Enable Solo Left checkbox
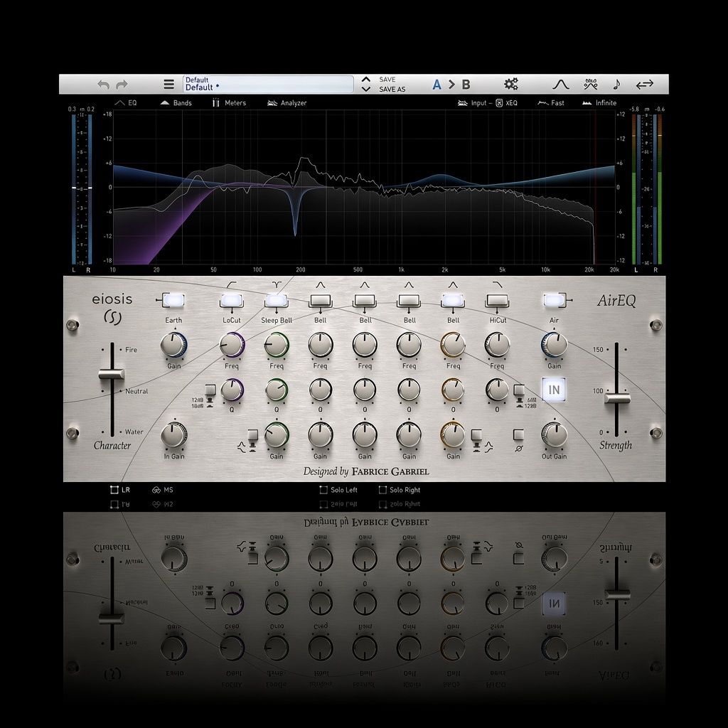Screen dimensions: 728x728 (323, 489)
